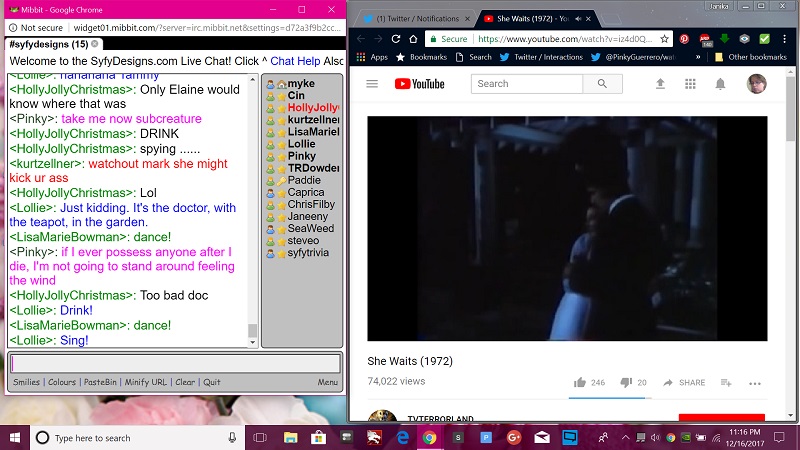Click the green download arrow extension
800x450 pixels.
724,39
